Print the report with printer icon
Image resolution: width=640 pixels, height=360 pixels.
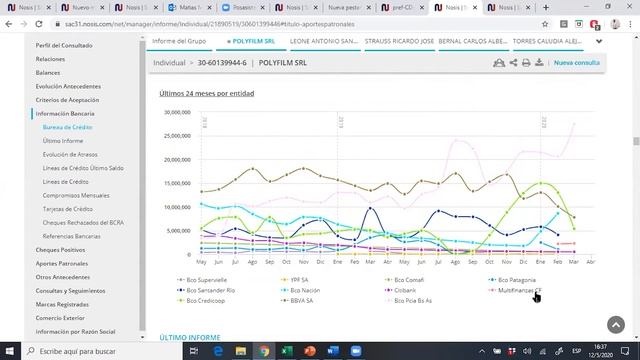526,63
